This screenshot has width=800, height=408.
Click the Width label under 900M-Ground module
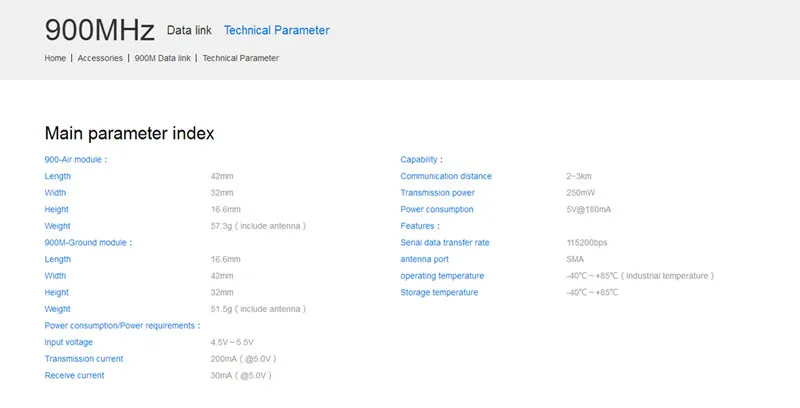pyautogui.click(x=55, y=276)
